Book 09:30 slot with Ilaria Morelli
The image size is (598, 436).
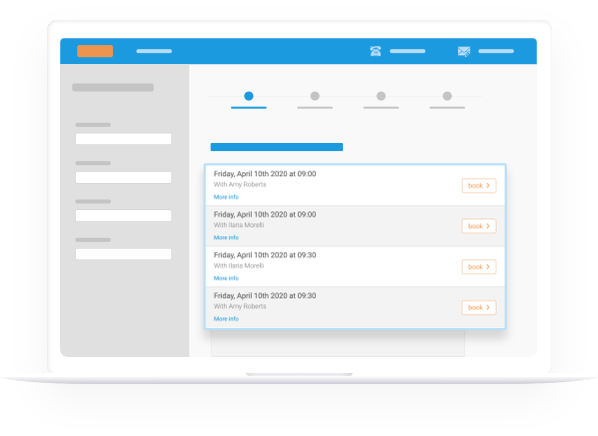click(x=479, y=267)
